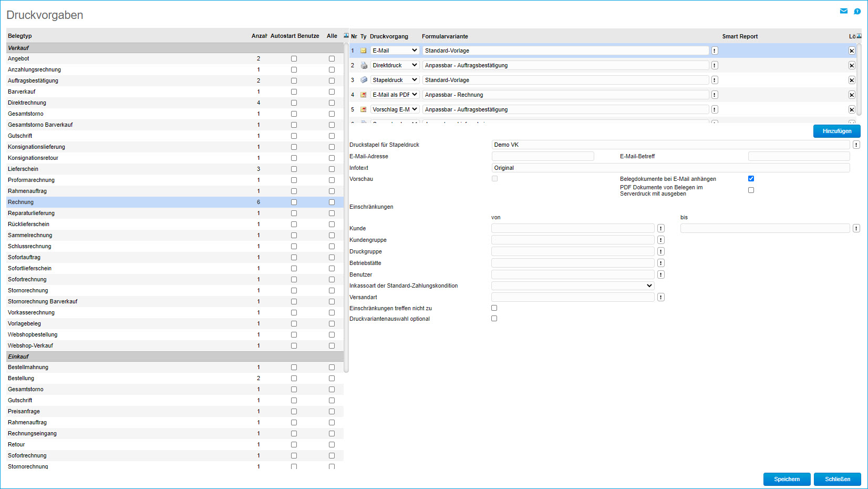Sort by Formularvariante column header
Viewport: 868px width, 489px height.
[x=445, y=36]
